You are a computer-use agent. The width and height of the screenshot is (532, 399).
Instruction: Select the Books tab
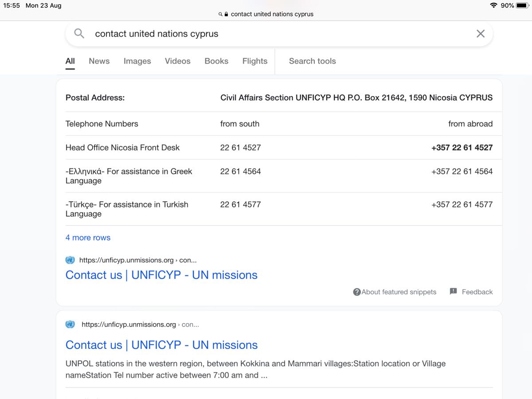(x=216, y=61)
